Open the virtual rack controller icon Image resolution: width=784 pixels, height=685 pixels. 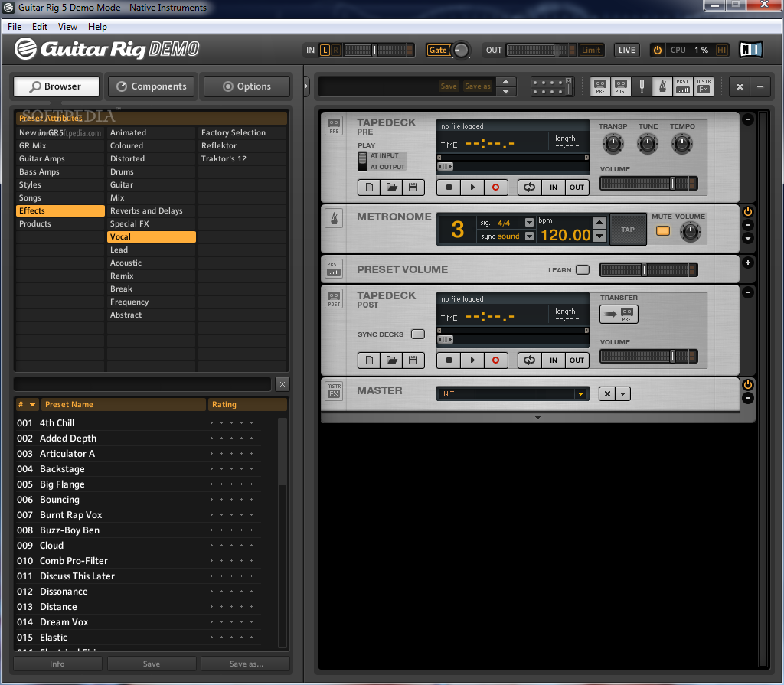point(552,86)
